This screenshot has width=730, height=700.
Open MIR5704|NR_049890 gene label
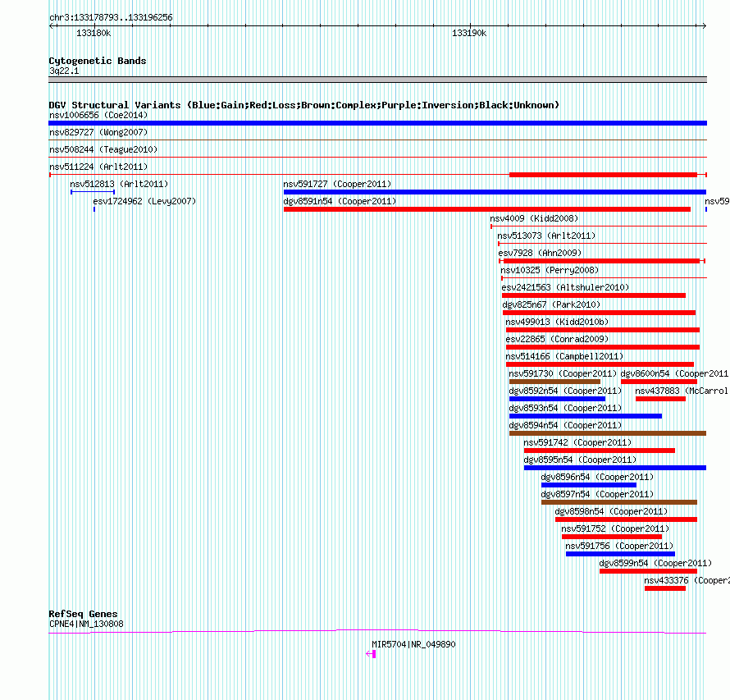point(413,644)
